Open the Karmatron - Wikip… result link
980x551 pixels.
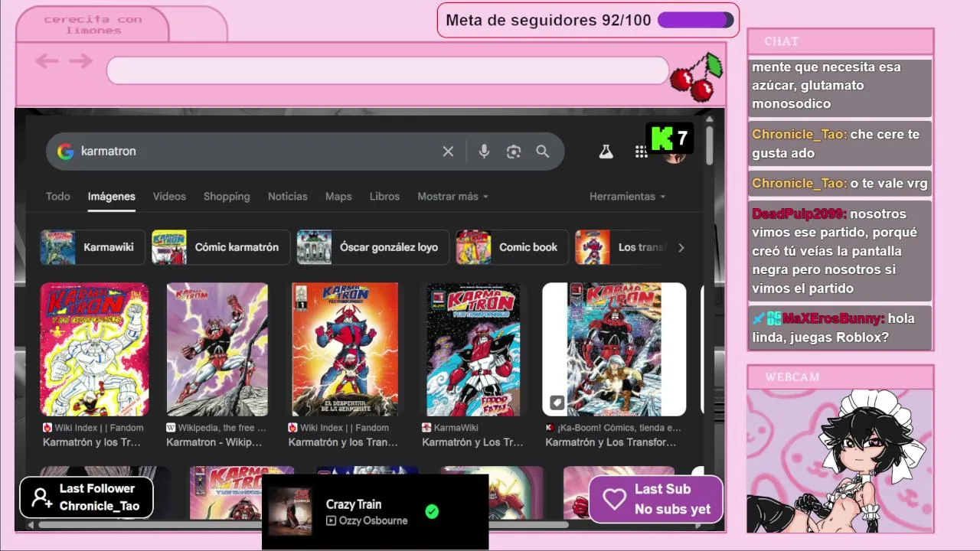214,442
